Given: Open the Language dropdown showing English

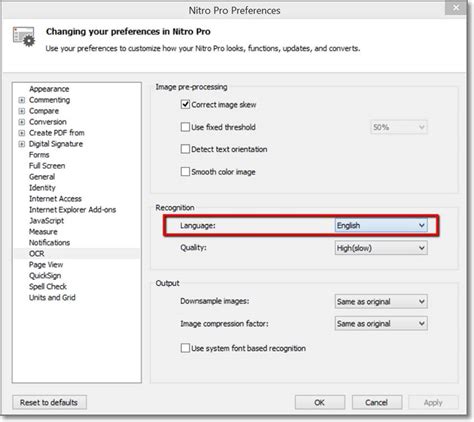Looking at the screenshot, I should click(381, 226).
